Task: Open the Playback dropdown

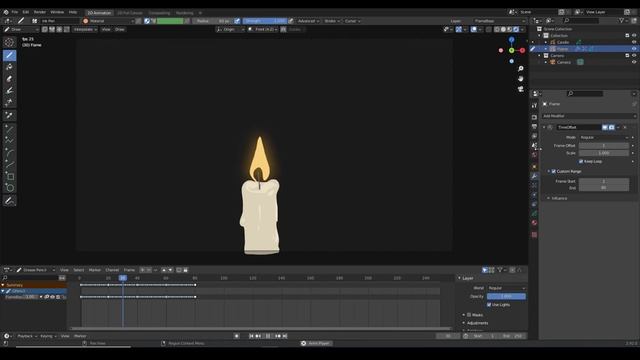Action: 27,336
